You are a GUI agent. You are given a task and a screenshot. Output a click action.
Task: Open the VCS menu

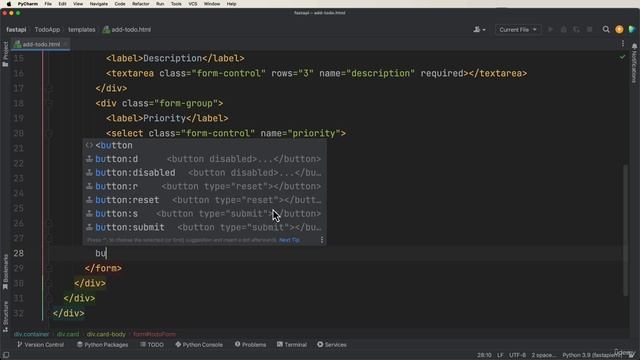(193, 4)
